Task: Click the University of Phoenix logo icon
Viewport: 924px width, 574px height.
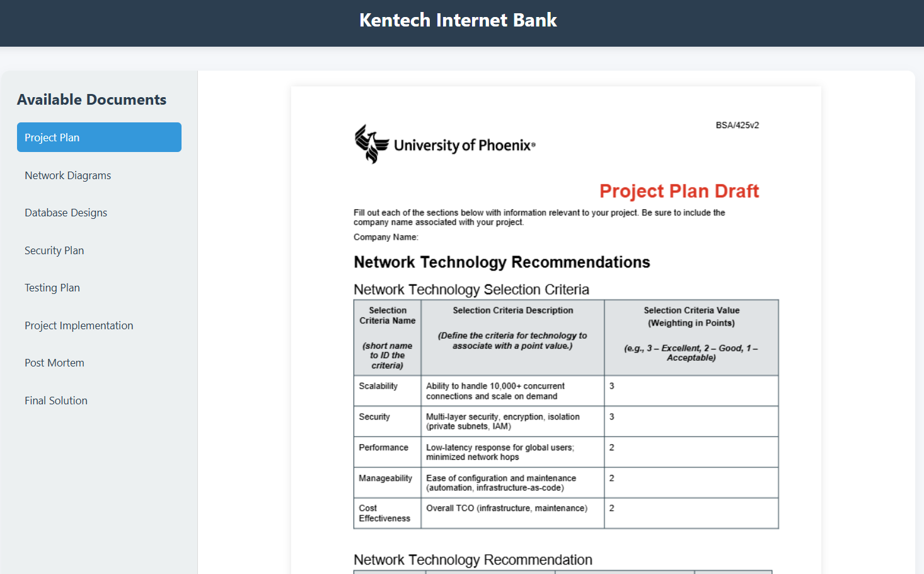Action: click(x=372, y=144)
